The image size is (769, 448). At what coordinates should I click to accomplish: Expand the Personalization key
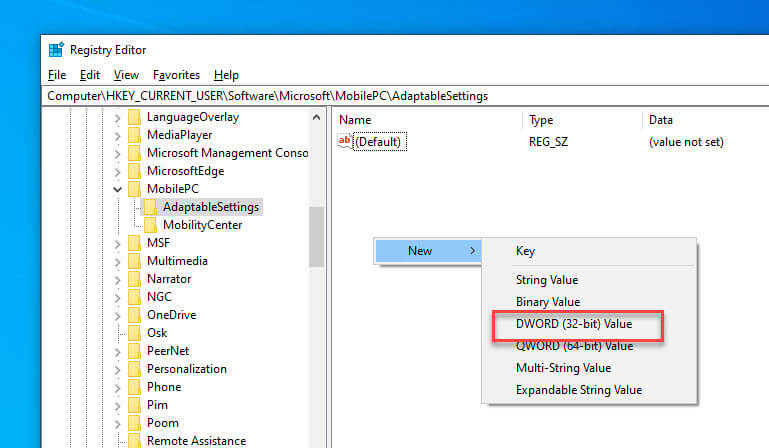click(117, 370)
